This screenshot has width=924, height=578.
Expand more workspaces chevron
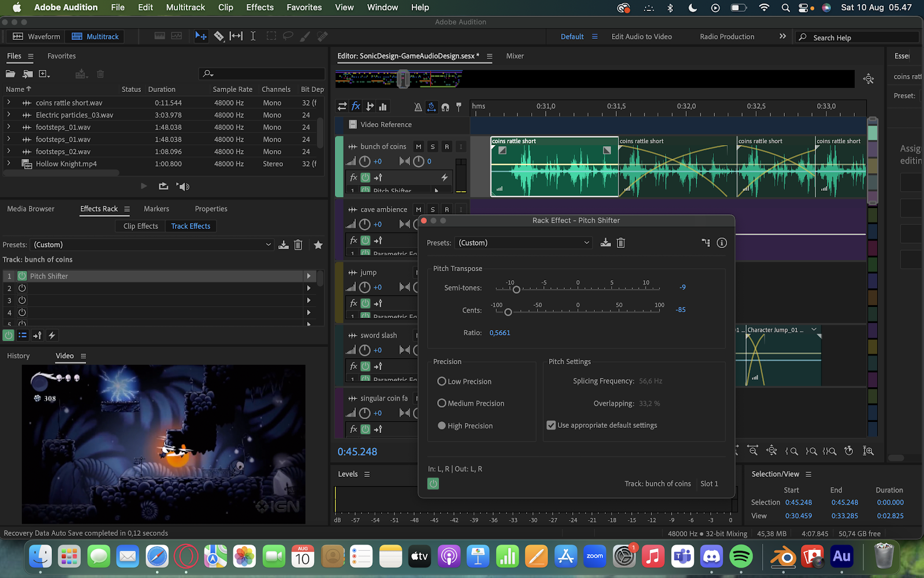[x=783, y=36]
